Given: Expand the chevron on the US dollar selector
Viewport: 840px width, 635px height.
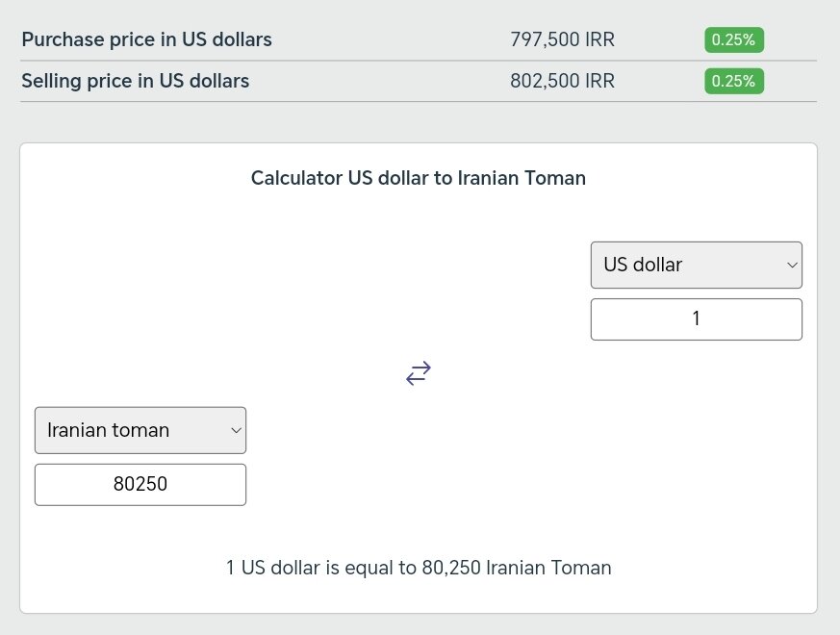Looking at the screenshot, I should pyautogui.click(x=791, y=265).
